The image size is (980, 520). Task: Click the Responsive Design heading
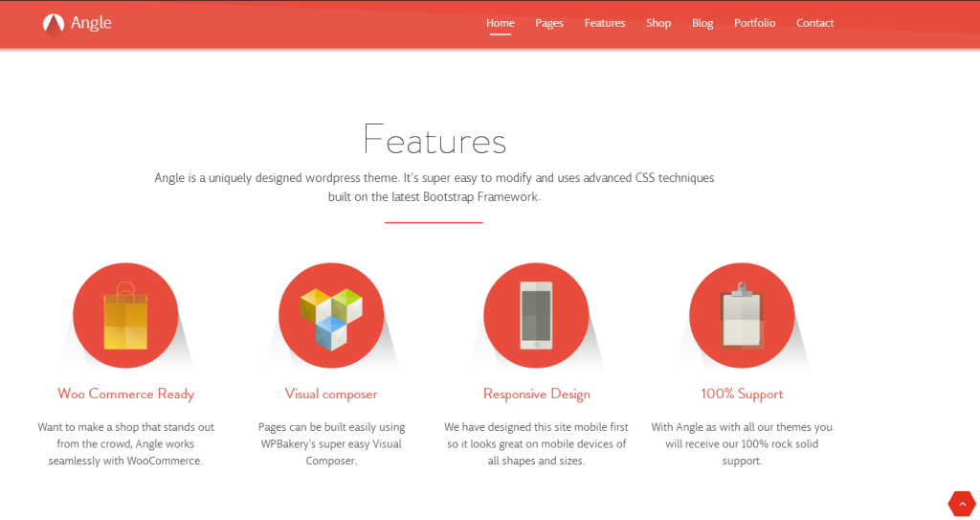(537, 395)
